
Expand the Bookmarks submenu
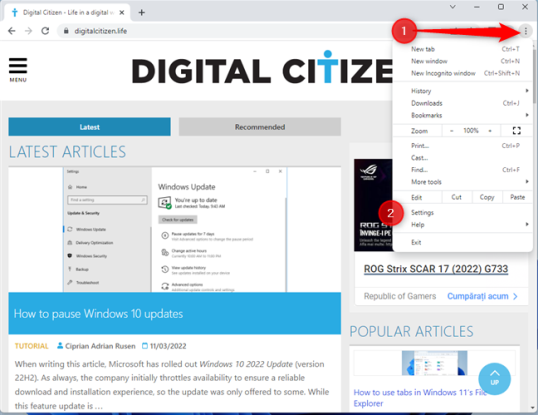pos(462,115)
